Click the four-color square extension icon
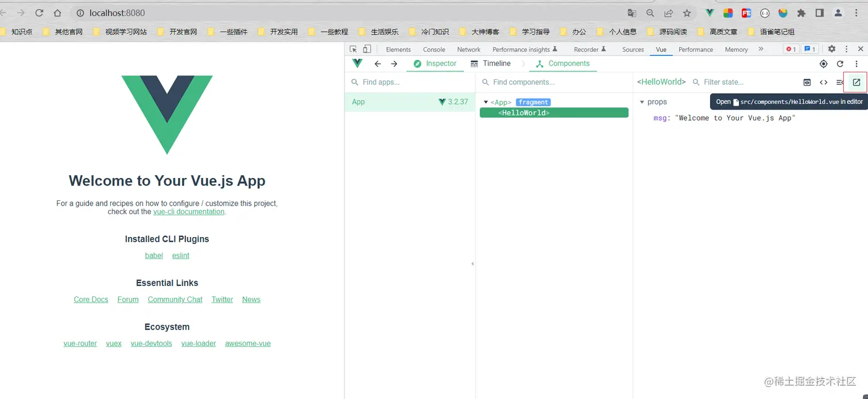The width and height of the screenshot is (868, 399). [728, 13]
